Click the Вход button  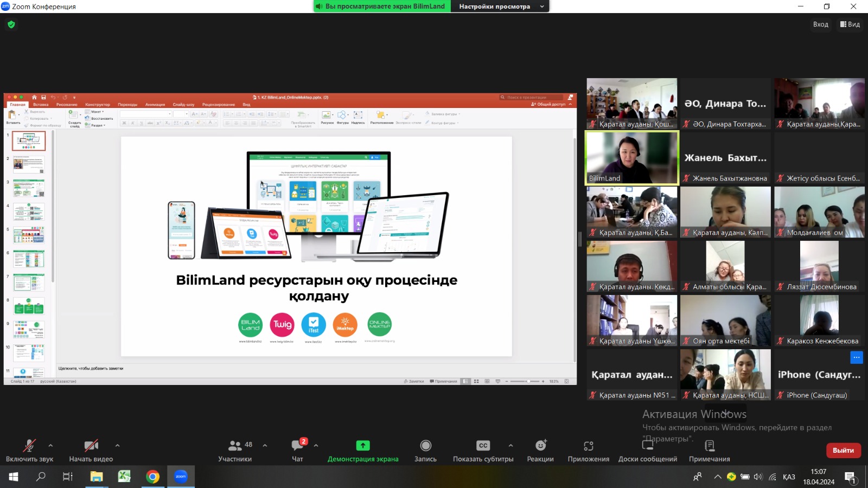point(820,24)
